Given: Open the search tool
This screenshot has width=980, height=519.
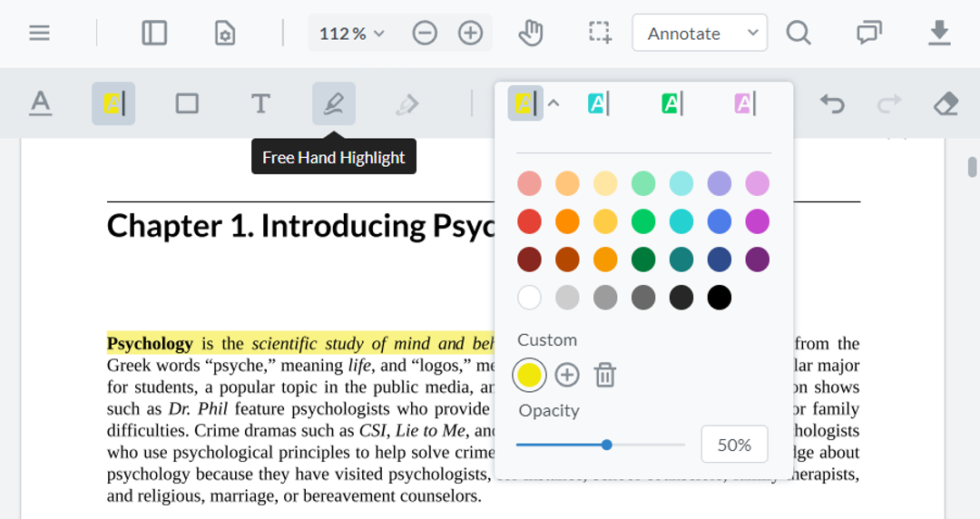Looking at the screenshot, I should (799, 33).
